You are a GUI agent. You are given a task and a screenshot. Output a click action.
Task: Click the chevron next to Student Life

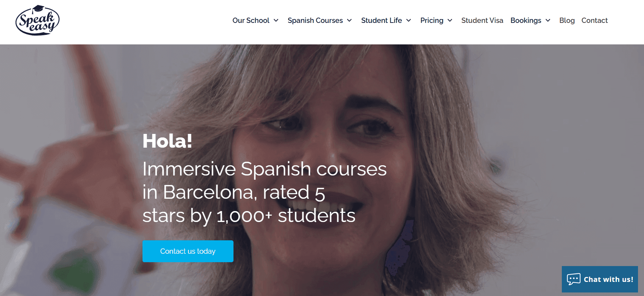click(x=409, y=20)
